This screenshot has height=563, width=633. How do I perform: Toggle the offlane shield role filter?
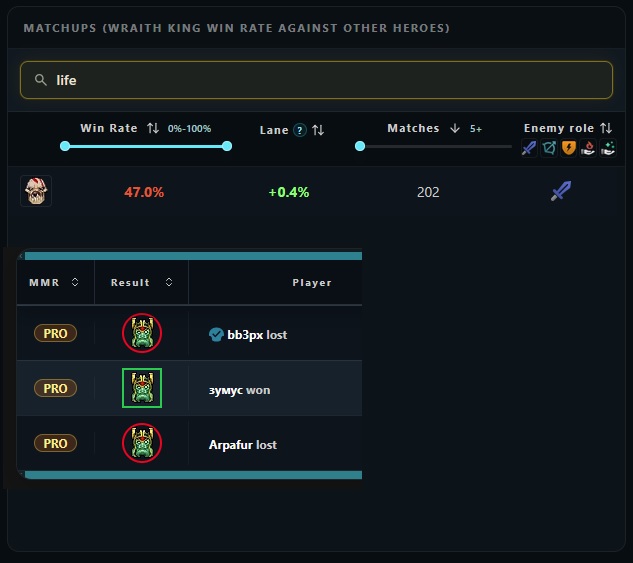click(568, 148)
